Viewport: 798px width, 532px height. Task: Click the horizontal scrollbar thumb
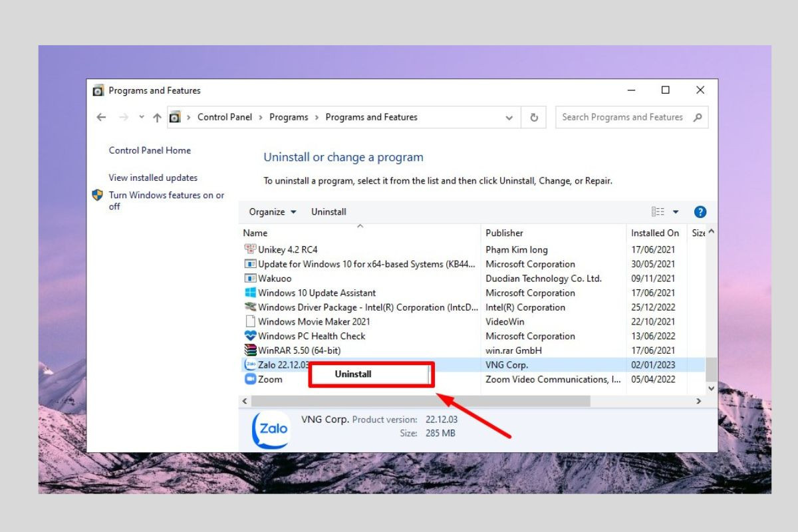pyautogui.click(x=420, y=402)
